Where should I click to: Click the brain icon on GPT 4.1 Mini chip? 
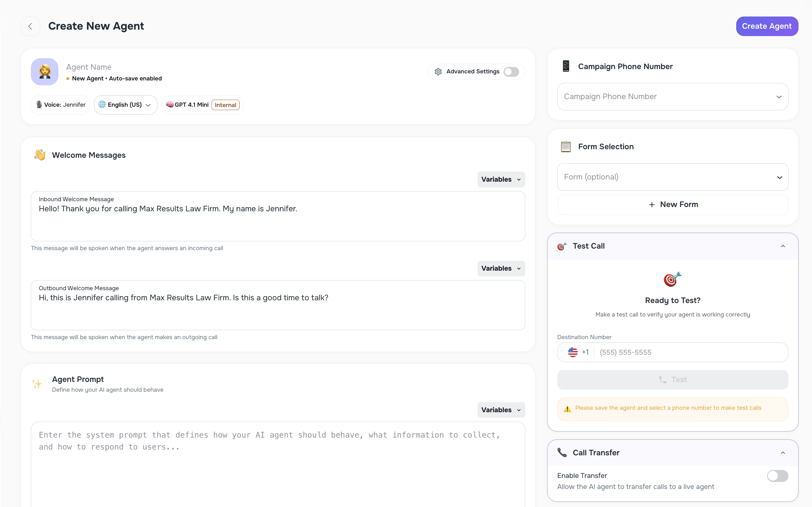(170, 105)
